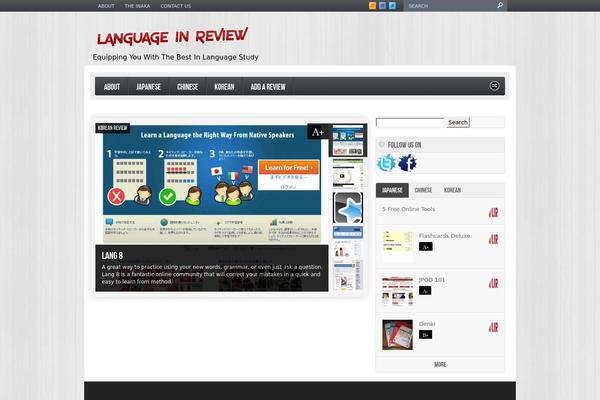
Task: Click the magnifier icon in top search bar
Action: 500,5
